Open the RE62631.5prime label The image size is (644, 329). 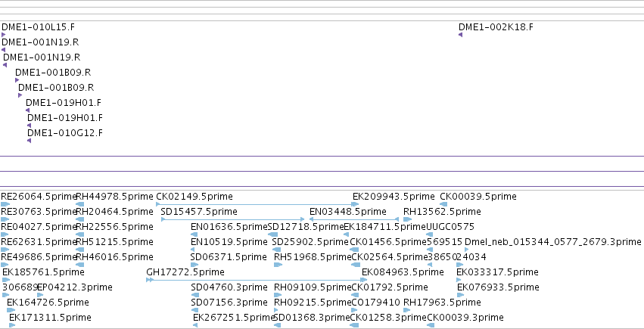point(39,242)
